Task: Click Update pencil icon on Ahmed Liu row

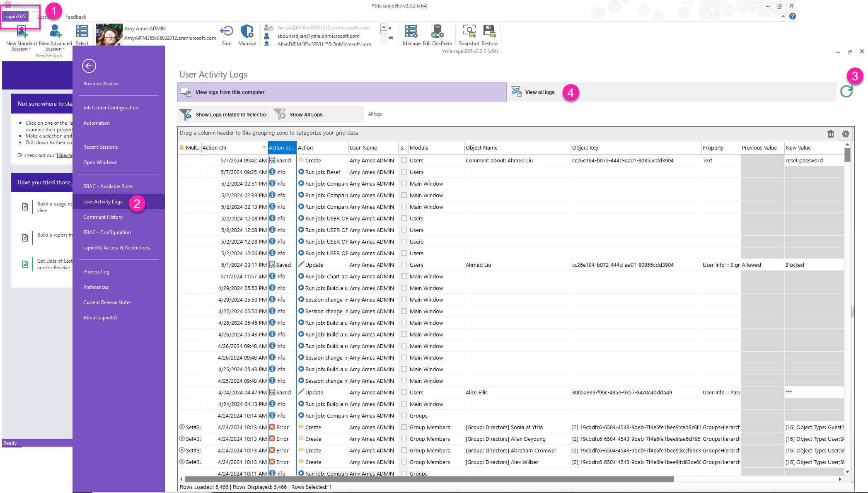Action: (x=301, y=264)
